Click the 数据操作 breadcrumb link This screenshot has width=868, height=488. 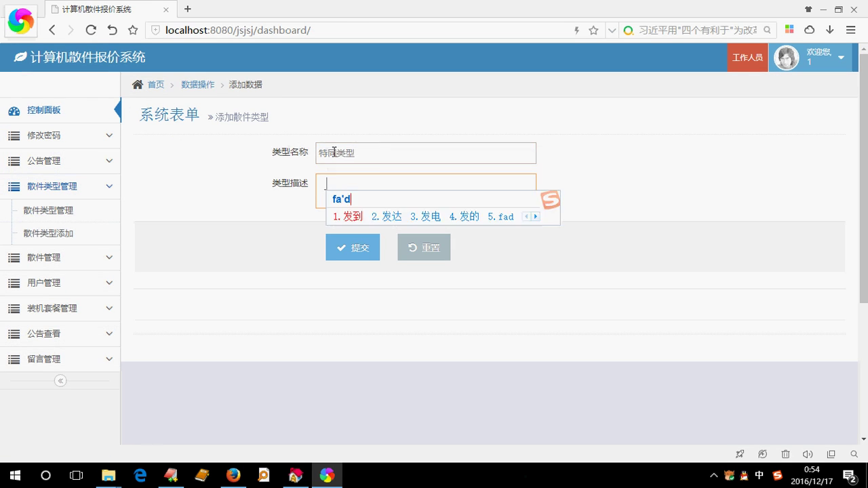(x=197, y=85)
